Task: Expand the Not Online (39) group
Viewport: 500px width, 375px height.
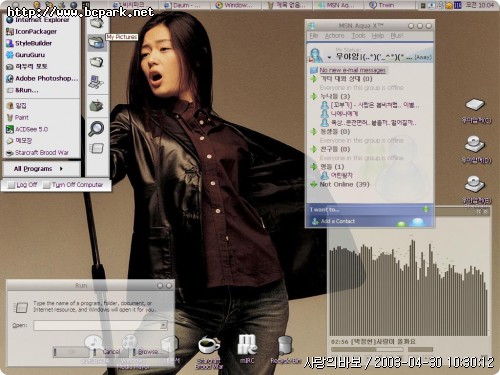Action: pos(313,184)
